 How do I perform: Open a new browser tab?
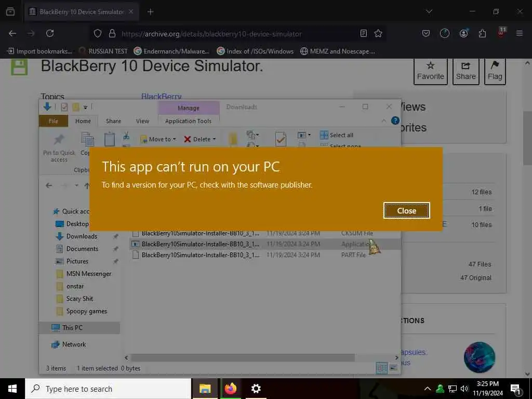(x=150, y=12)
